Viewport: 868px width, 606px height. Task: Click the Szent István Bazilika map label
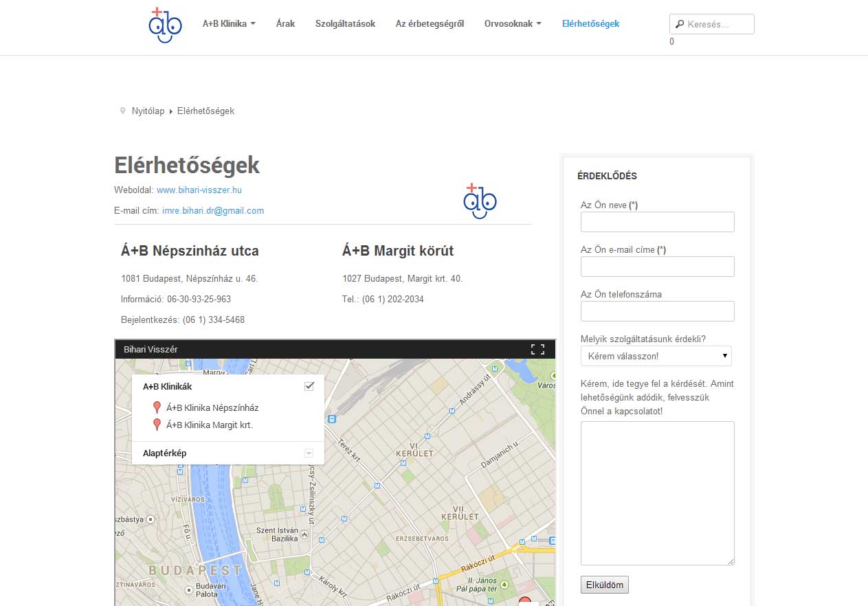tap(276, 535)
